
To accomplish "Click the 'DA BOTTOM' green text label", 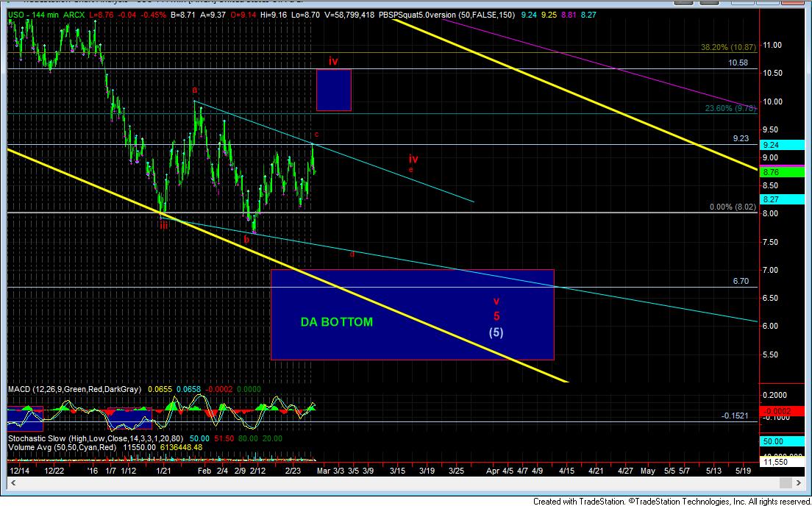I will pos(337,322).
